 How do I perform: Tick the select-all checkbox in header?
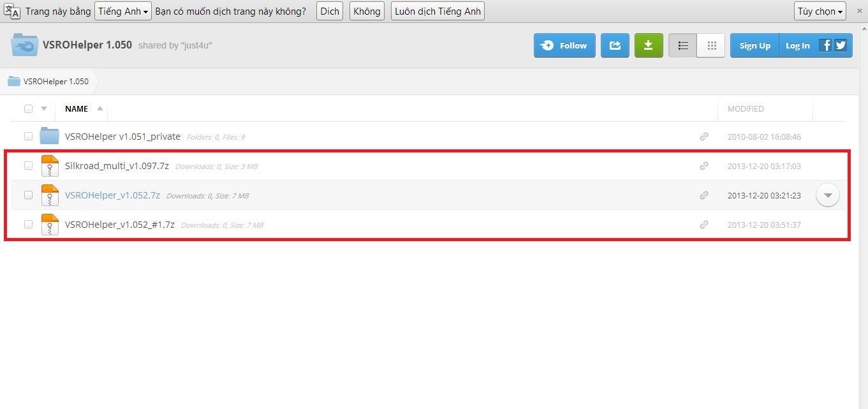tap(28, 108)
